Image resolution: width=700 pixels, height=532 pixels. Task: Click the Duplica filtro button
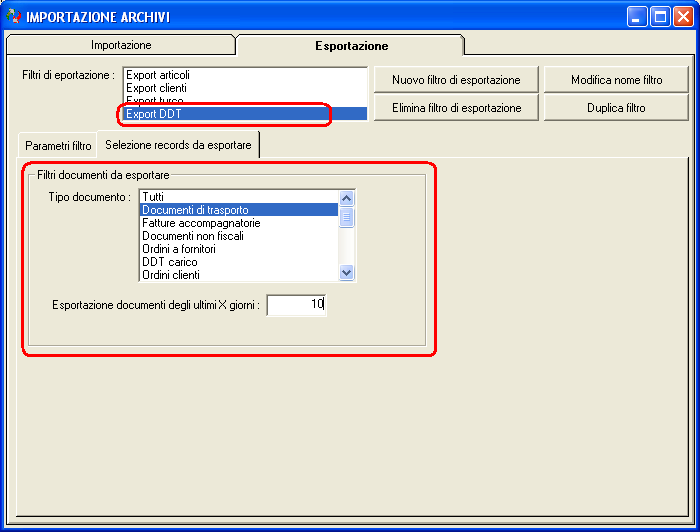616,108
